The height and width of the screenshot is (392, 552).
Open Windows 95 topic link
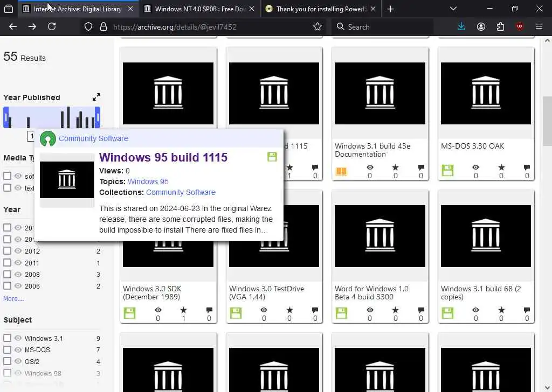[x=148, y=181]
